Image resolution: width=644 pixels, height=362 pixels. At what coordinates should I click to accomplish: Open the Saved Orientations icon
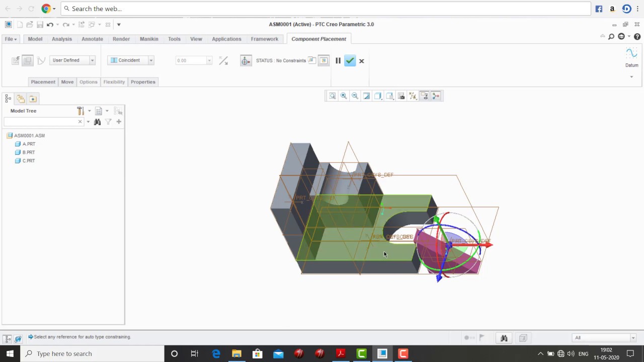389,96
